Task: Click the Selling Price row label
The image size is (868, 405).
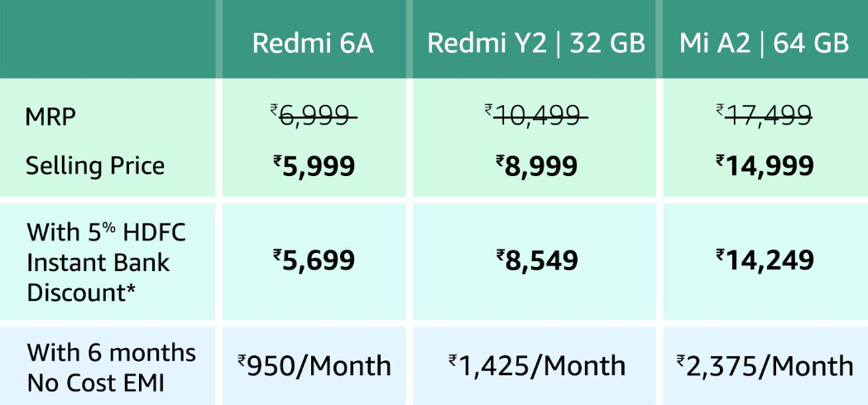Action: point(95,166)
